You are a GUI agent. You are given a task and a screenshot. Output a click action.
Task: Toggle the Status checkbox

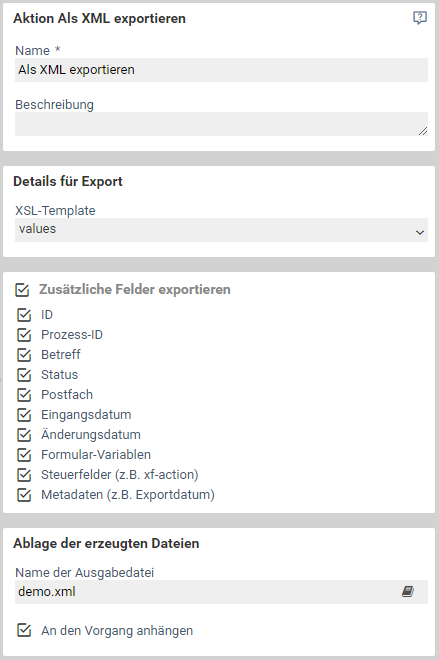(x=24, y=375)
